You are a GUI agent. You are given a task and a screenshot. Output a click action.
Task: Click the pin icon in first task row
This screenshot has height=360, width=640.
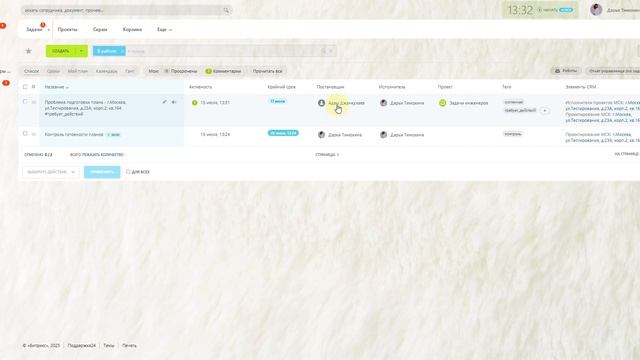coord(174,102)
